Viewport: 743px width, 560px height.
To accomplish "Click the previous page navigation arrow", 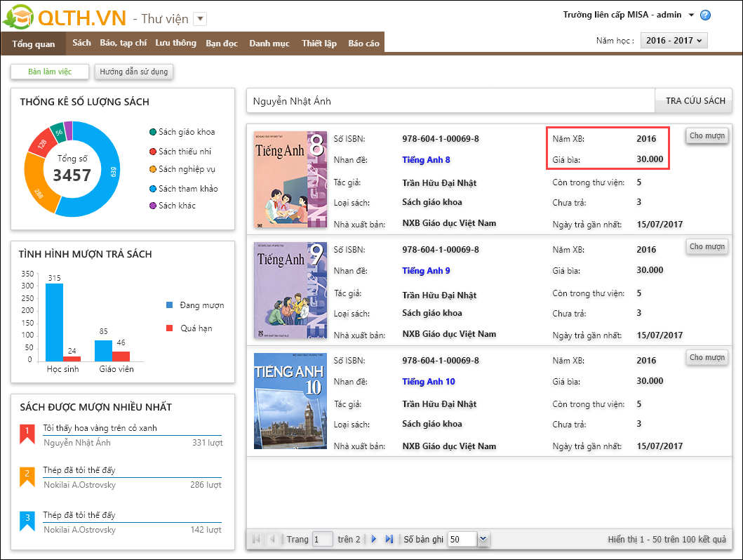I will coord(272,539).
